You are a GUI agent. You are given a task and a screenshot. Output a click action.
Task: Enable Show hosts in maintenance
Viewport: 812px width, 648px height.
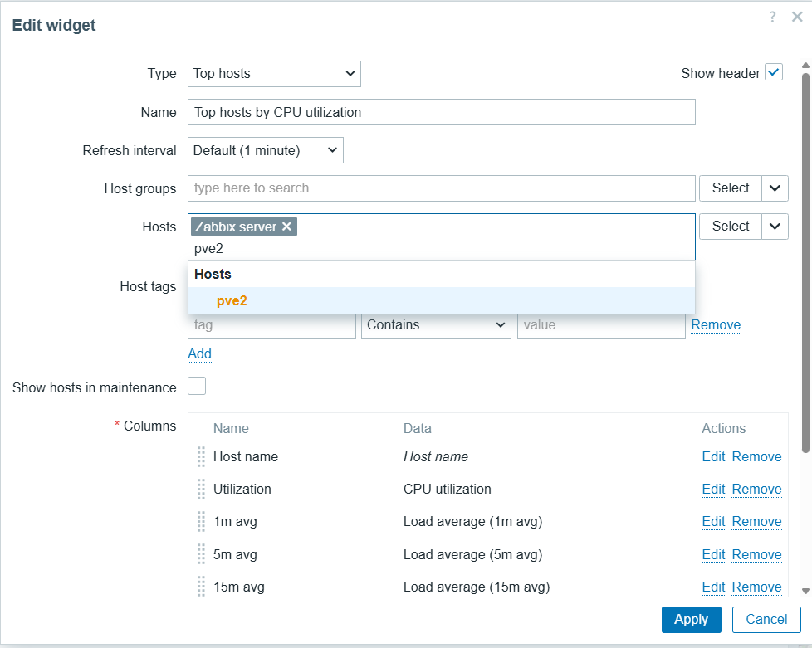[197, 387]
